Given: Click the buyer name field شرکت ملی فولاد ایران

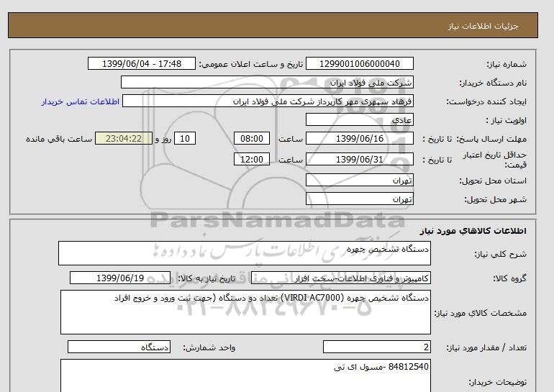Looking at the screenshot, I should coord(267,82).
